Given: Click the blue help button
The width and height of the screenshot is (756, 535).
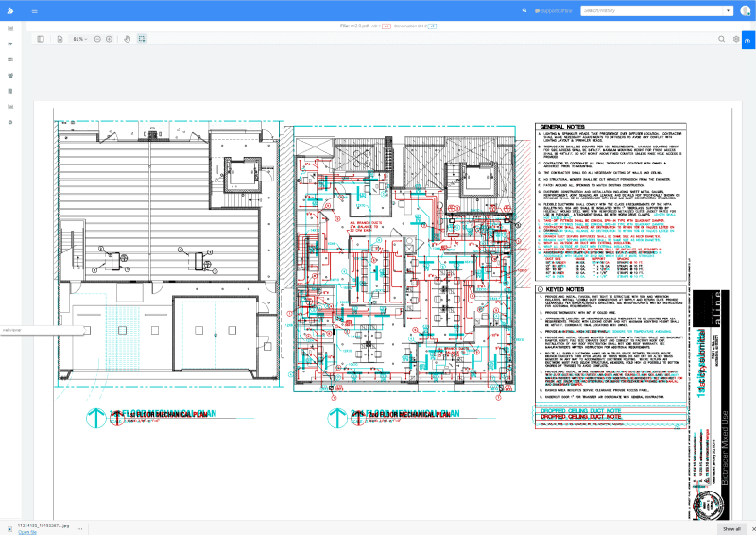Looking at the screenshot, I should pyautogui.click(x=747, y=39).
